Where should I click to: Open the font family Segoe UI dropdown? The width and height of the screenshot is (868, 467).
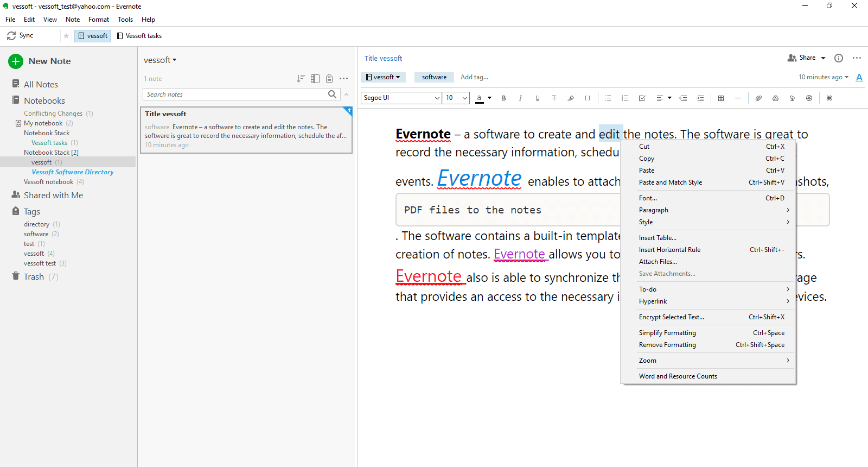[x=401, y=98]
